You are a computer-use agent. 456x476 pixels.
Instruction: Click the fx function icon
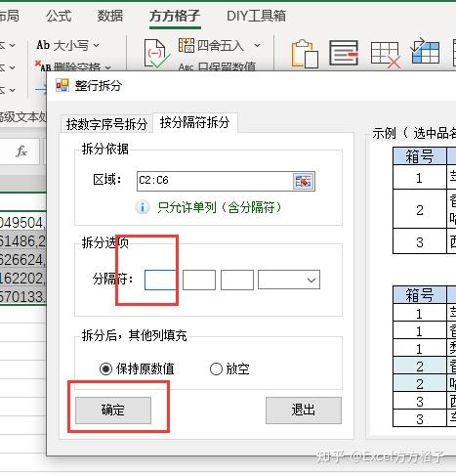click(21, 151)
